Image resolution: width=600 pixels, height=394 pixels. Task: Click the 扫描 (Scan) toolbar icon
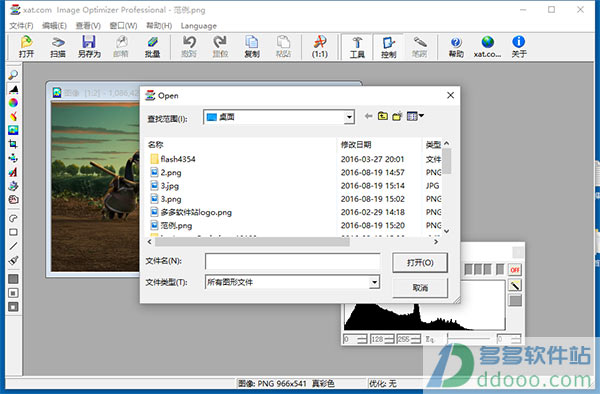pos(58,47)
